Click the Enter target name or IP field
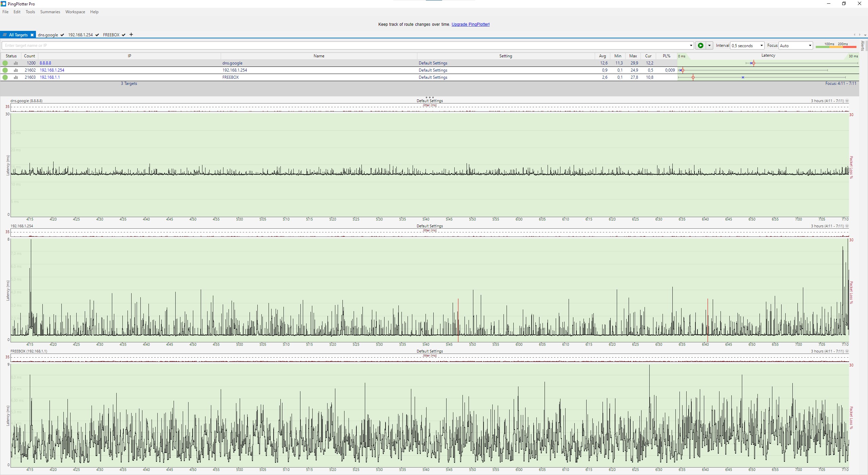Image resolution: width=868 pixels, height=475 pixels. (x=339, y=45)
